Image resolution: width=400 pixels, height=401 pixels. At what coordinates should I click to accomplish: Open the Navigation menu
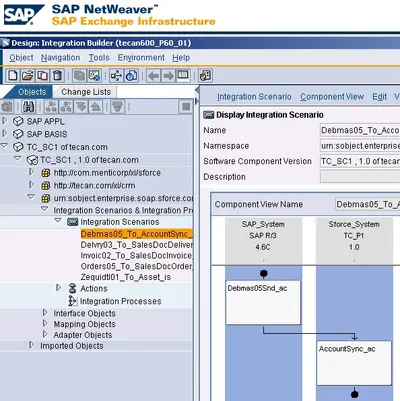60,58
